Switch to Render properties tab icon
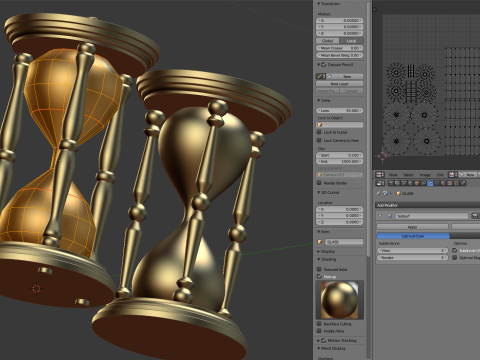 (x=391, y=183)
